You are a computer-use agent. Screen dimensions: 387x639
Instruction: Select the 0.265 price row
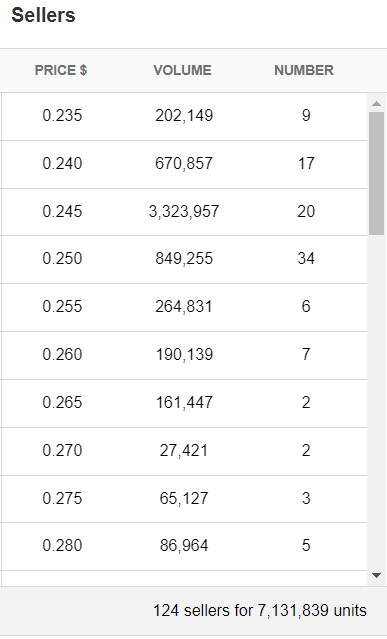[x=184, y=403]
